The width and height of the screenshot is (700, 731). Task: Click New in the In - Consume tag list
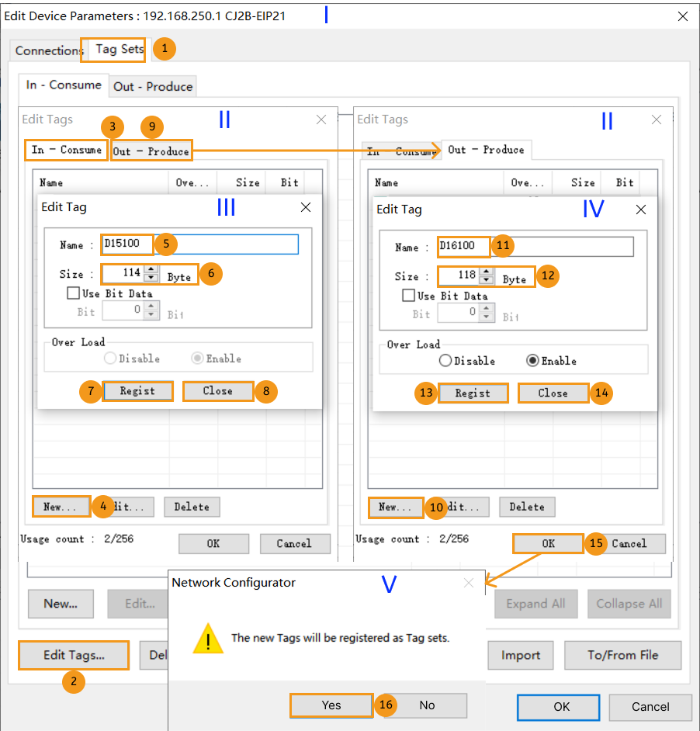60,507
